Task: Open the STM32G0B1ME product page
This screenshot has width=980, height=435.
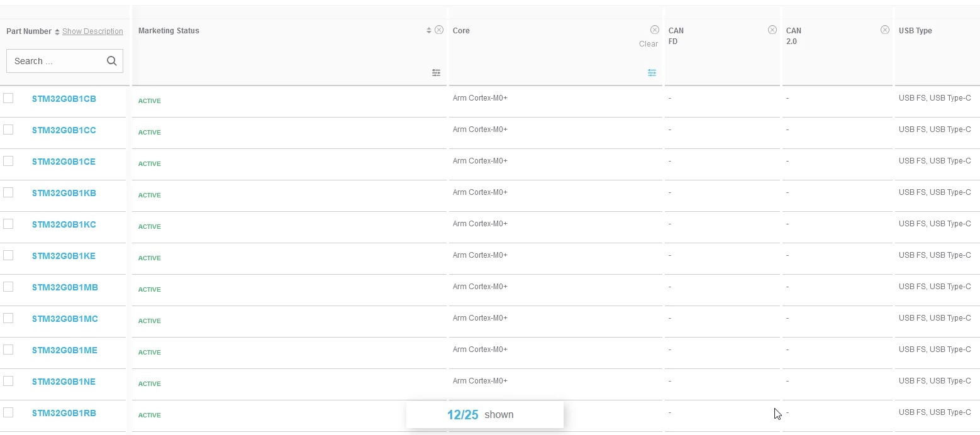Action: pyautogui.click(x=65, y=350)
